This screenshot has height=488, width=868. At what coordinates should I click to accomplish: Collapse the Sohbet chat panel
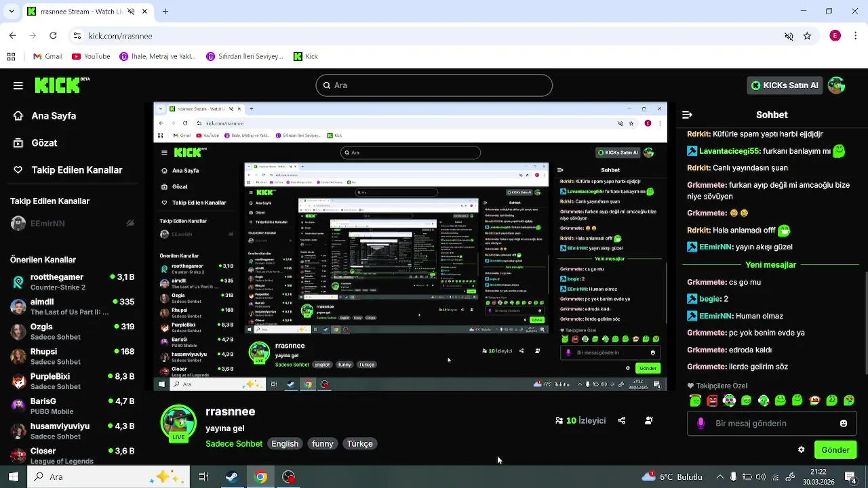coord(687,115)
